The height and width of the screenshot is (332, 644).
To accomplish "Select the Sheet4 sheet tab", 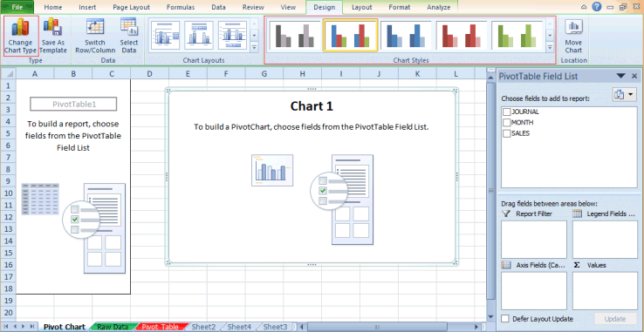I will pos(239,327).
